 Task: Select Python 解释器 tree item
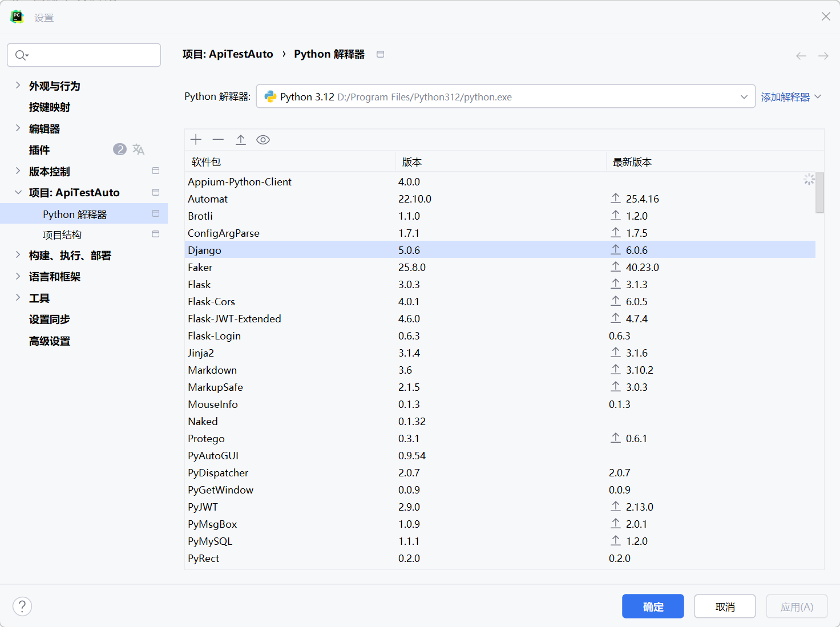[84, 214]
